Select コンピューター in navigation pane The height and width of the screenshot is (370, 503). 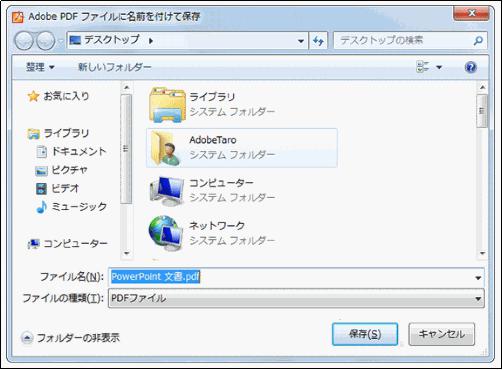(x=76, y=244)
